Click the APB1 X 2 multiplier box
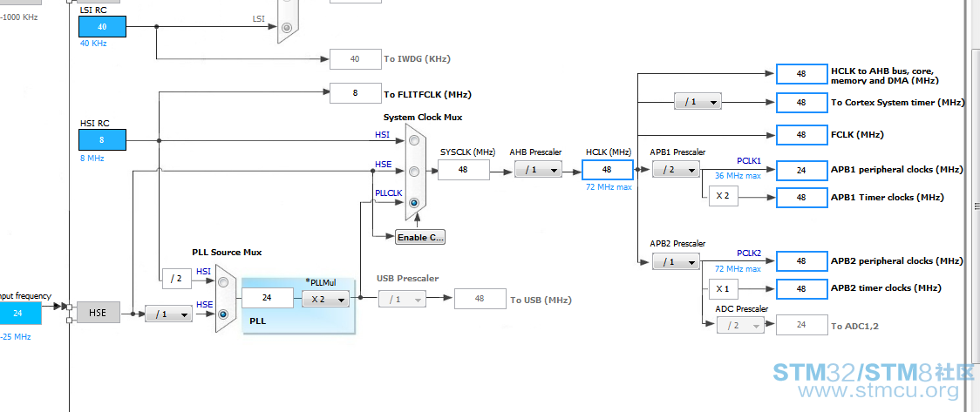Viewport: 980px width, 412px height. 723,196
